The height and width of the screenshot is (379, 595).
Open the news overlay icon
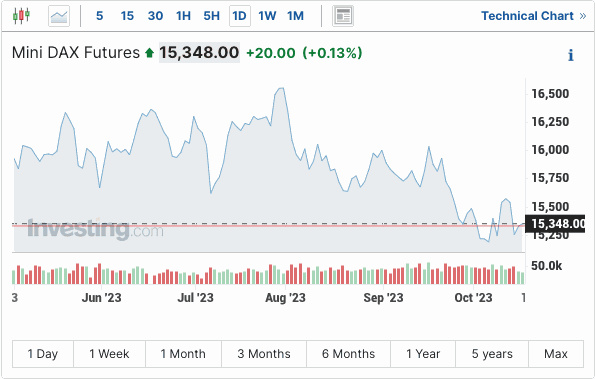[x=343, y=16]
